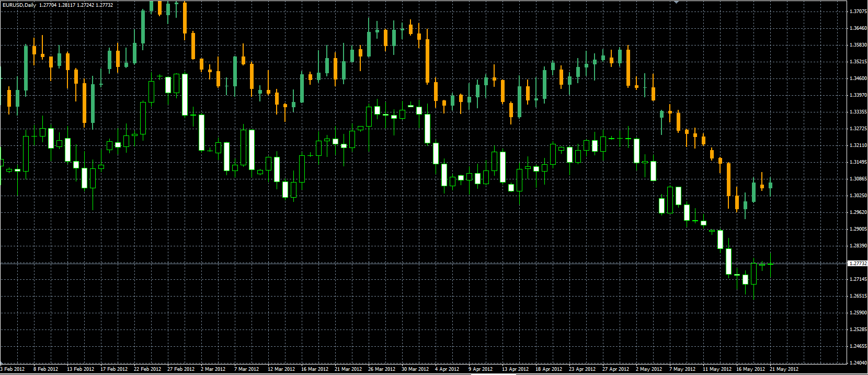Click the 7 Mar 2012 date label
This screenshot has height=375, width=868.
pos(247,369)
